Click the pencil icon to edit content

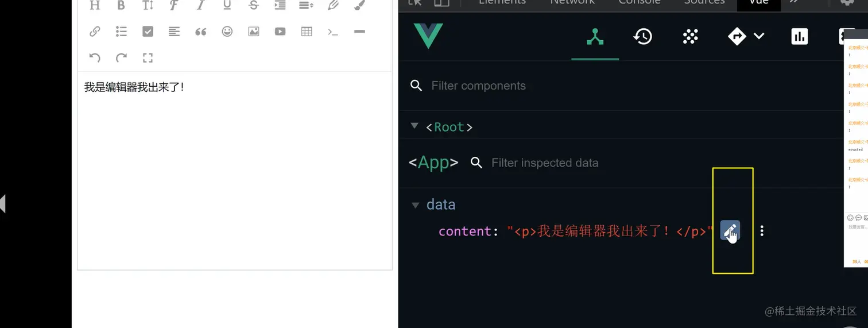point(730,231)
